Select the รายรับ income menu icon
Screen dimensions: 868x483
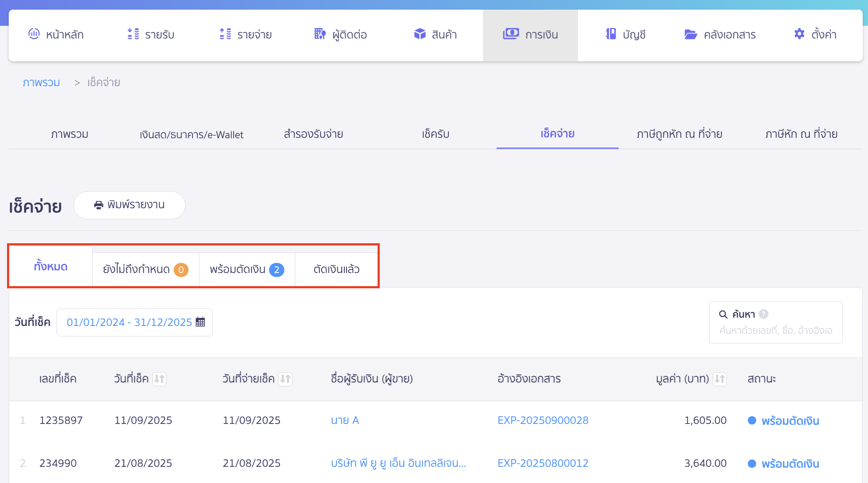click(x=132, y=34)
